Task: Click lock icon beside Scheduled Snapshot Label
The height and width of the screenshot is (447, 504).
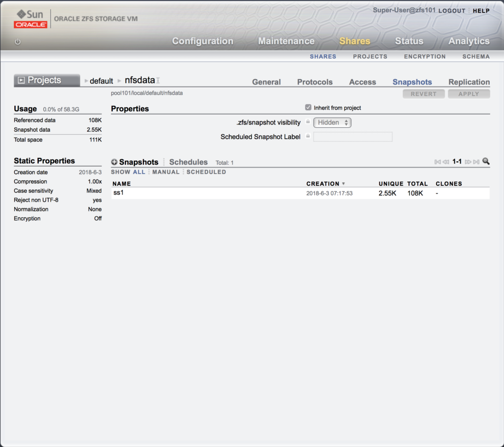Action: click(x=308, y=136)
